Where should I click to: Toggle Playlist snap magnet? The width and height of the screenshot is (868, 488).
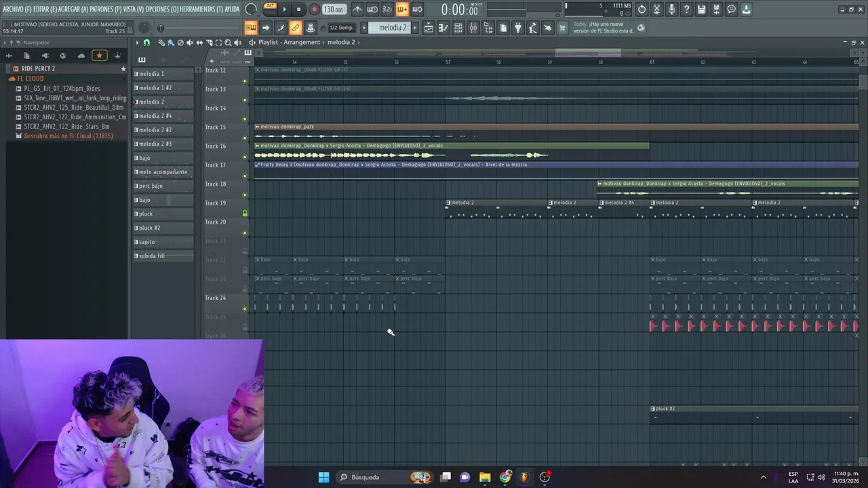pos(146,43)
